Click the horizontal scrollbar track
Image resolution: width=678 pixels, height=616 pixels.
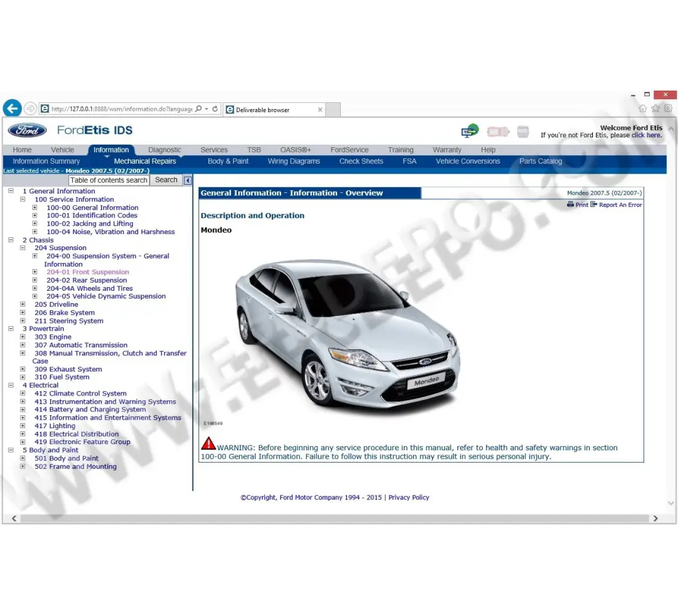[334, 518]
